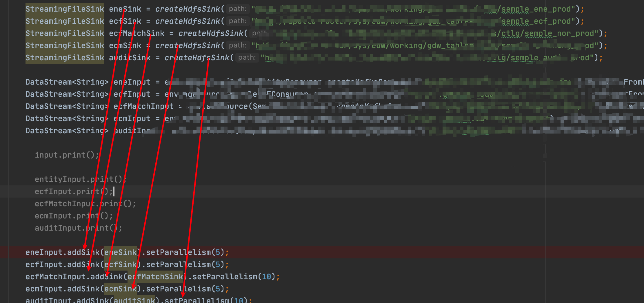Click eneInput at start of its addSink line
644x303 pixels.
pyautogui.click(x=44, y=252)
